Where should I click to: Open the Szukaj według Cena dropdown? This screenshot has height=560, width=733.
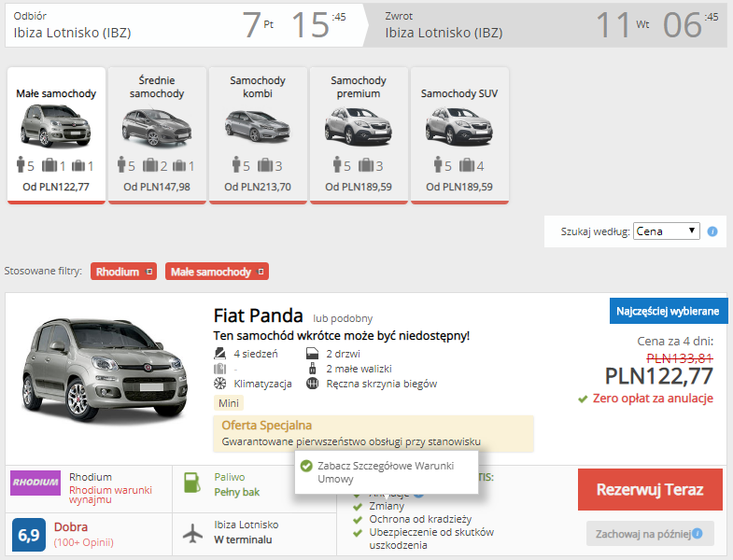[666, 231]
